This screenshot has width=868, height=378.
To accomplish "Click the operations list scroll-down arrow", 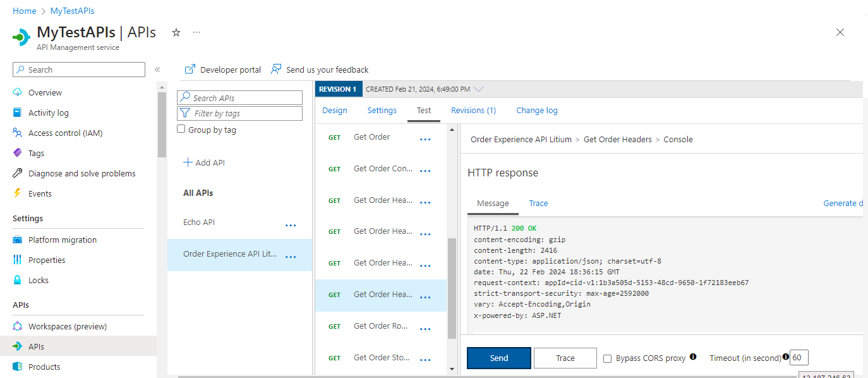I will pyautogui.click(x=452, y=369).
